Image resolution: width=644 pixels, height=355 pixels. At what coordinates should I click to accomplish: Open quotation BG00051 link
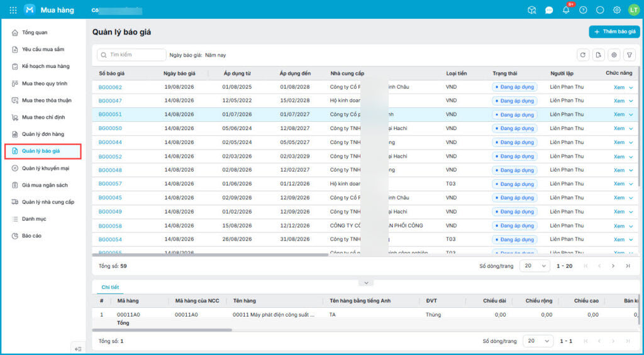pyautogui.click(x=110, y=114)
